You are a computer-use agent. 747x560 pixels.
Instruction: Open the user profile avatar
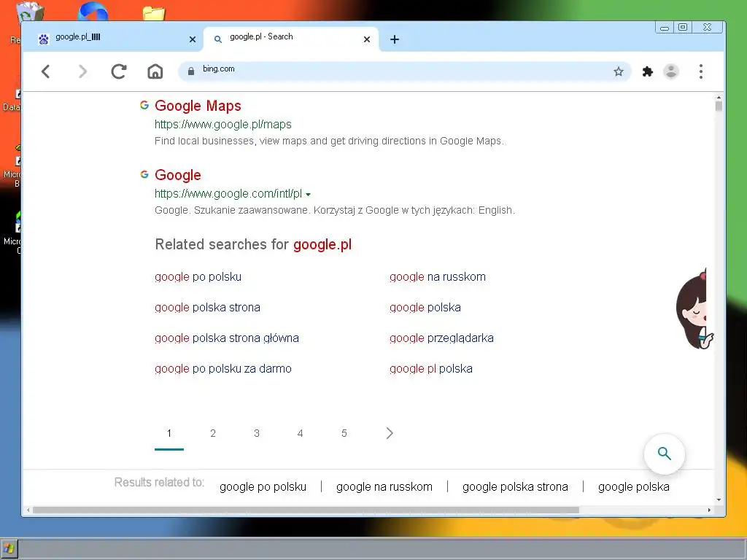(671, 71)
